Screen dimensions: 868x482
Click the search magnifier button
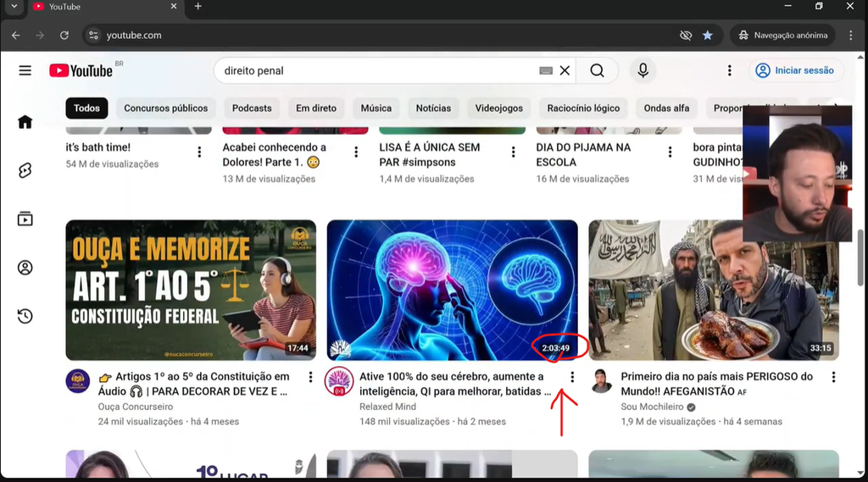(597, 71)
